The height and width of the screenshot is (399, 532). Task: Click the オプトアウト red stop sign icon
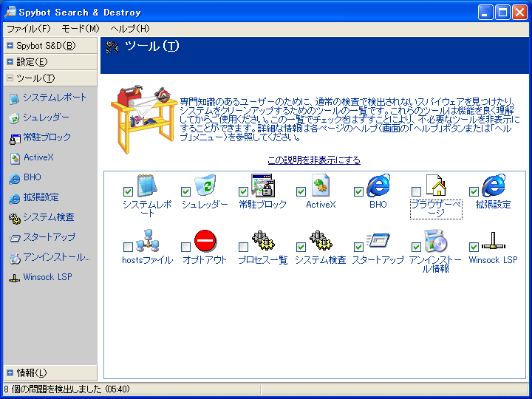205,241
